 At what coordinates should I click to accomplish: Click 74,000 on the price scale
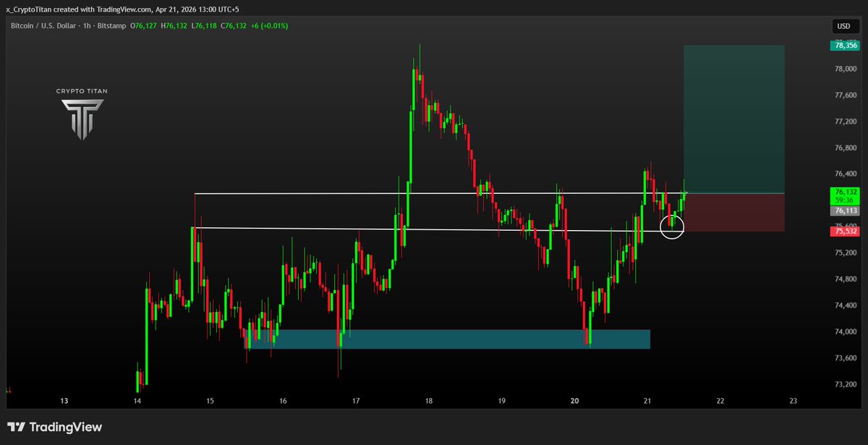click(x=846, y=332)
